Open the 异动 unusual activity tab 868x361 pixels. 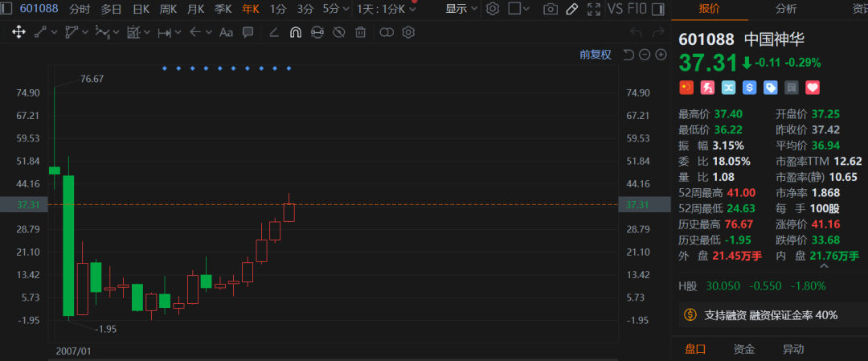tap(792, 349)
